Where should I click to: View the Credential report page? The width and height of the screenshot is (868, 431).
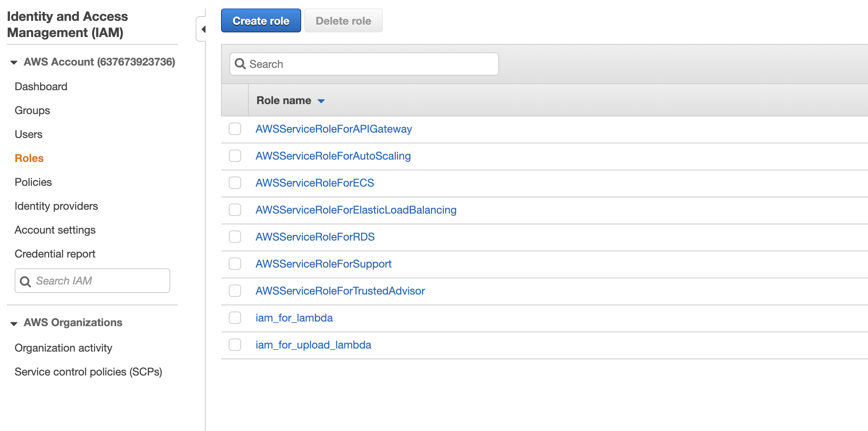coord(55,254)
